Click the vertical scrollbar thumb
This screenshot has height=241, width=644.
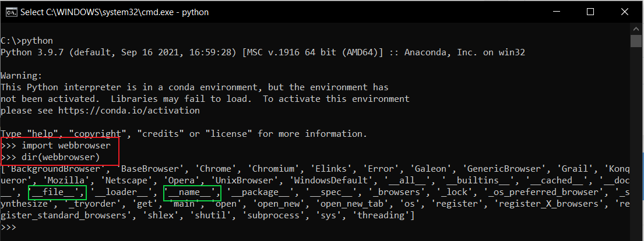point(636,41)
